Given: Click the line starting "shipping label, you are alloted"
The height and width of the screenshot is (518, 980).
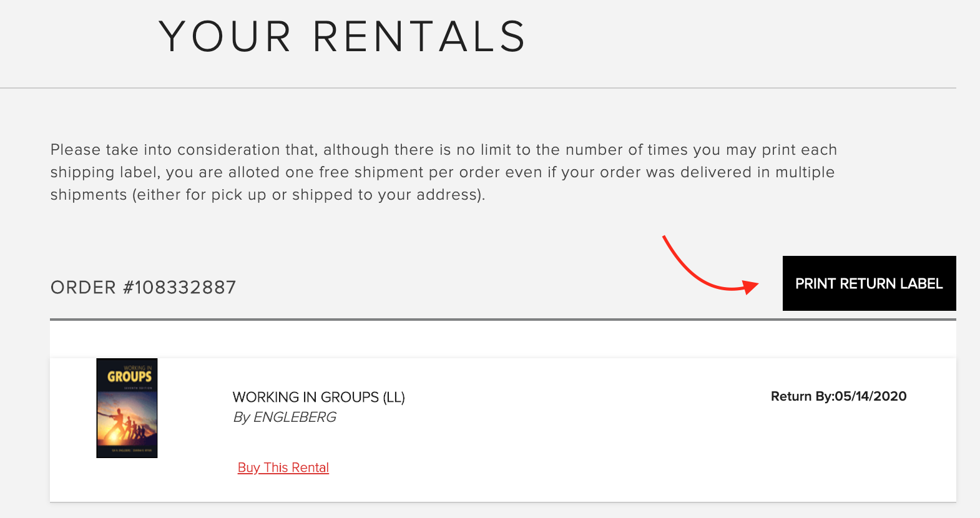Looking at the screenshot, I should [x=442, y=172].
